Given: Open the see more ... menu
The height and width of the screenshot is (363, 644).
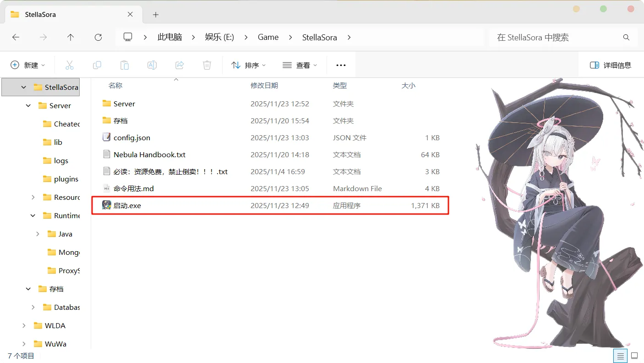Looking at the screenshot, I should (341, 65).
